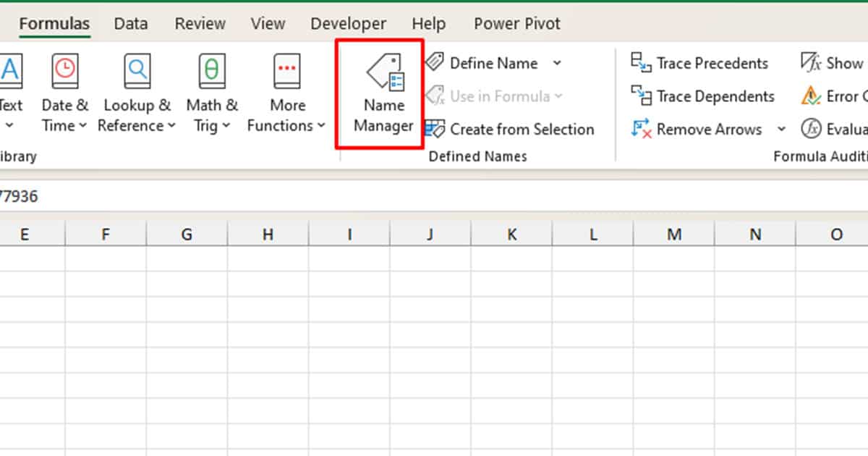Click Trace Precedents
The height and width of the screenshot is (456, 868).
(699, 63)
